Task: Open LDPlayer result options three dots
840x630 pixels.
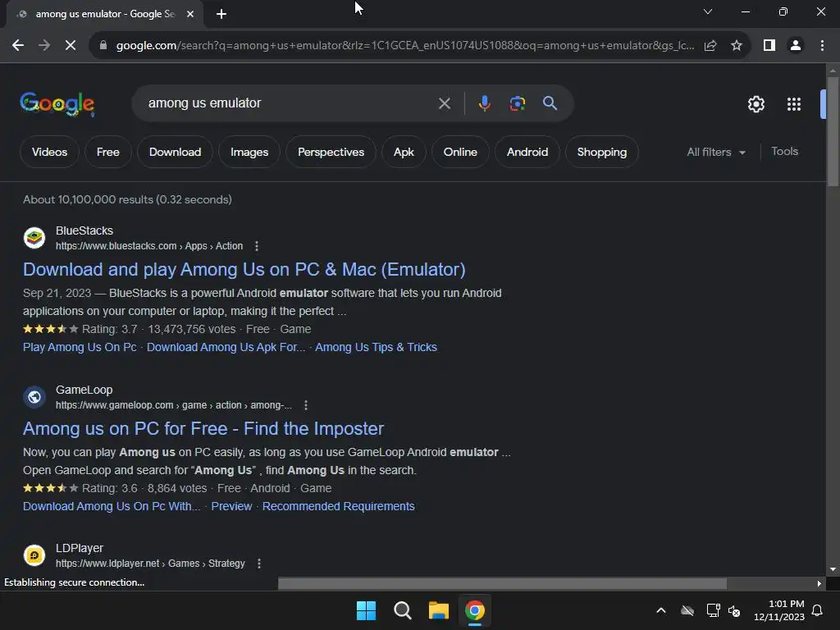Action: (259, 564)
